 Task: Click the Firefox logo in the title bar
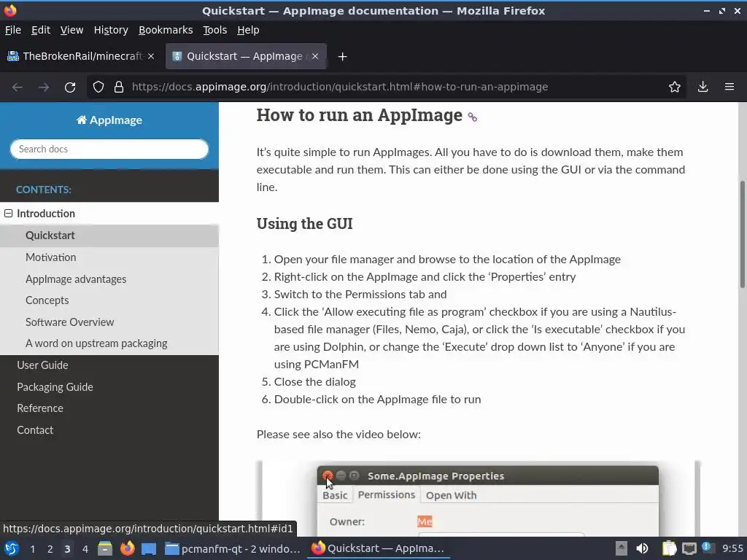click(x=10, y=10)
